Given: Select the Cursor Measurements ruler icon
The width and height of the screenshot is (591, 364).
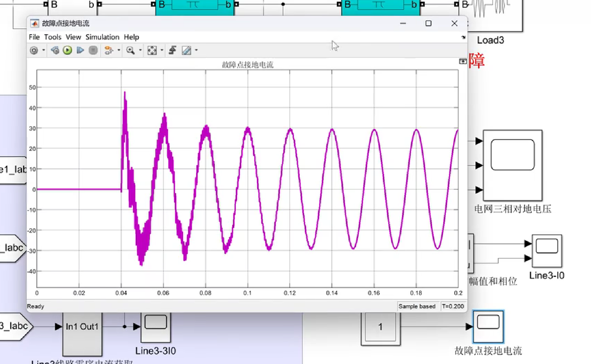Looking at the screenshot, I should (186, 50).
